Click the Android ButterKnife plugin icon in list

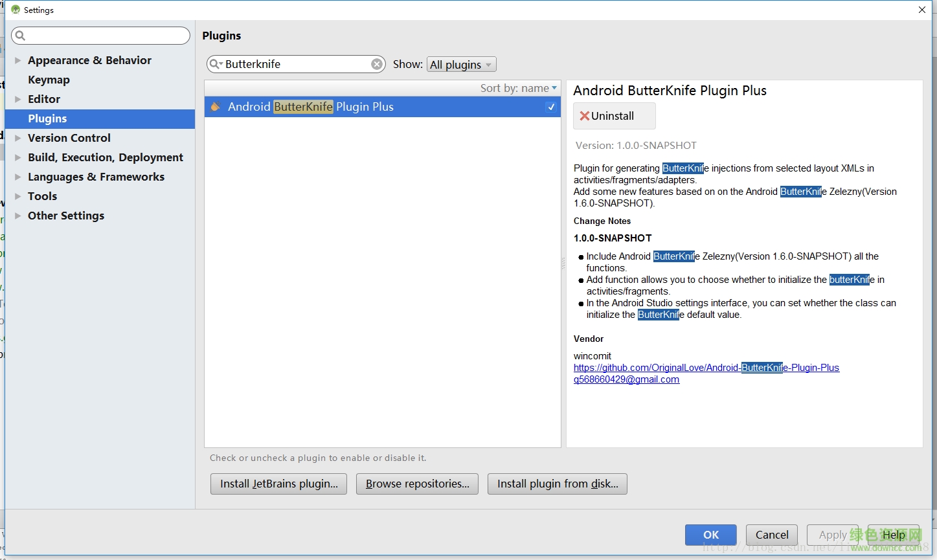216,107
